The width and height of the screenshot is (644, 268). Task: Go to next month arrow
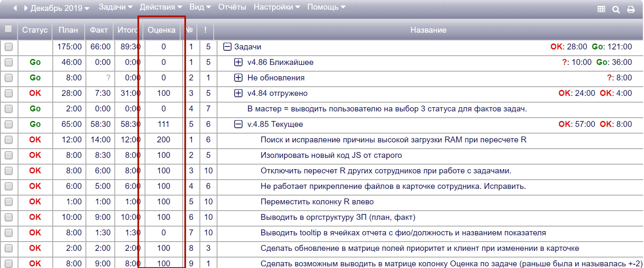26,8
